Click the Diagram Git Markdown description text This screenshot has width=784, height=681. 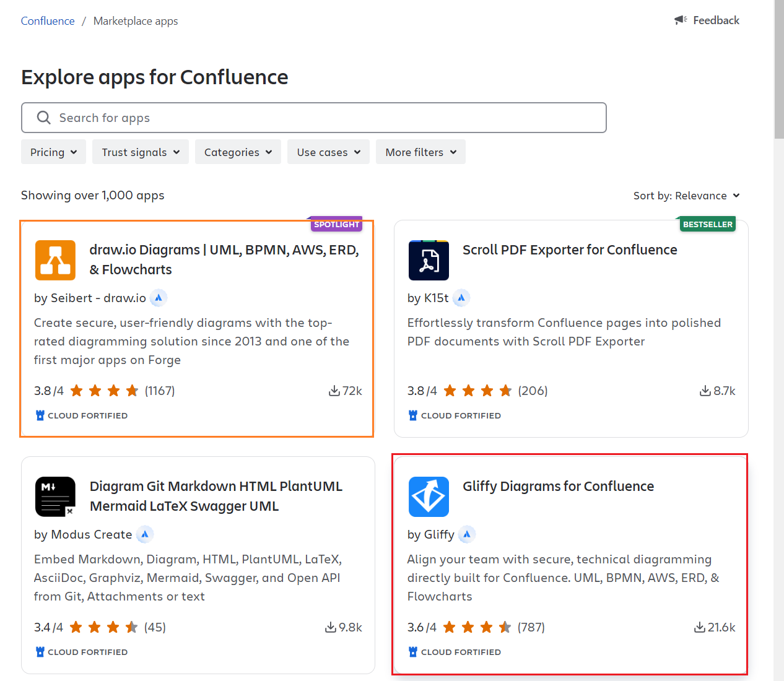[x=188, y=578]
